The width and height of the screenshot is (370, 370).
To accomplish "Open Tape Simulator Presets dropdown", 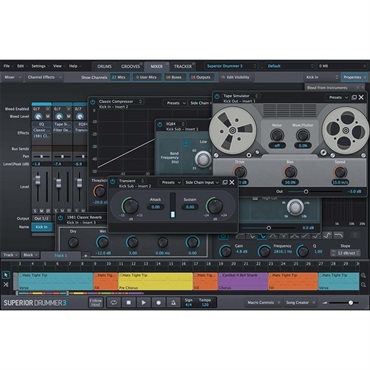I will 338,97.
